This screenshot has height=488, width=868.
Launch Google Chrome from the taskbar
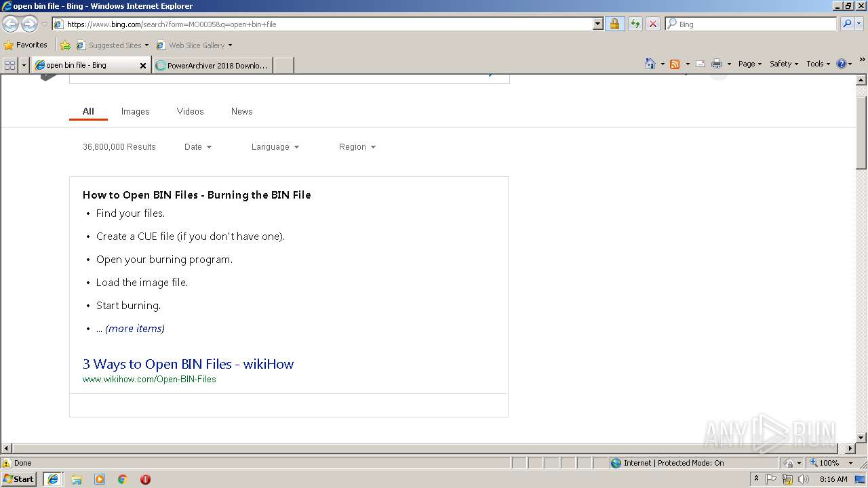click(x=123, y=479)
